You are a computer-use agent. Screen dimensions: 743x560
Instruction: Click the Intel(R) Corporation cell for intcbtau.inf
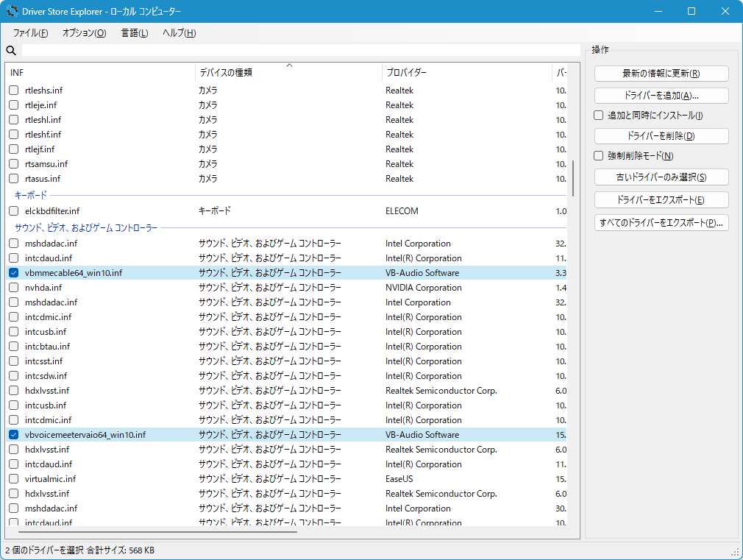click(424, 346)
